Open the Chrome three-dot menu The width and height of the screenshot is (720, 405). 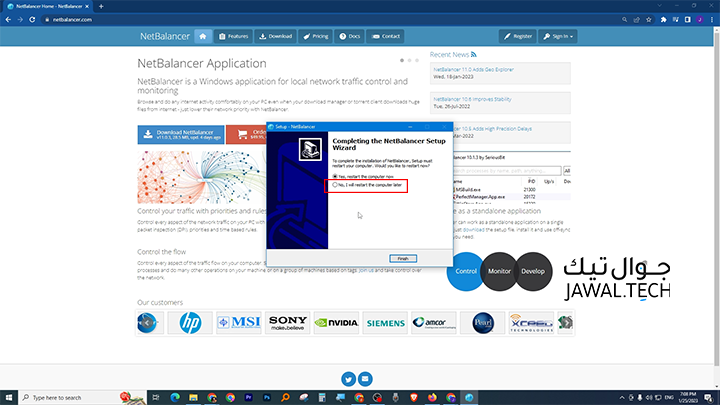[x=712, y=20]
